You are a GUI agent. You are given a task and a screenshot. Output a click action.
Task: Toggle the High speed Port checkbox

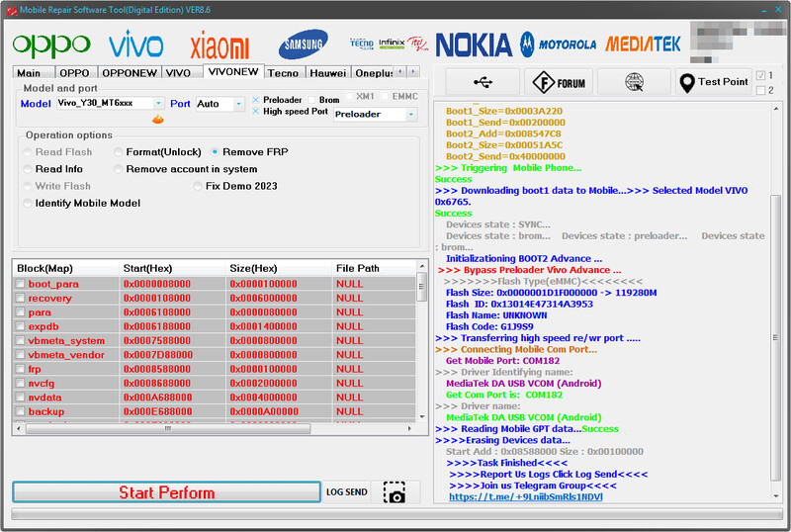[x=256, y=112]
